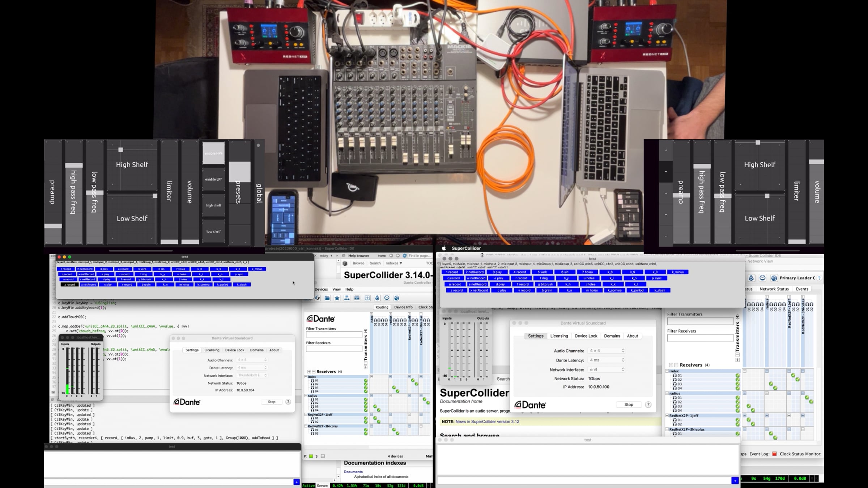Click the help question mark beside left Stop button
The width and height of the screenshot is (868, 488).
pyautogui.click(x=288, y=402)
